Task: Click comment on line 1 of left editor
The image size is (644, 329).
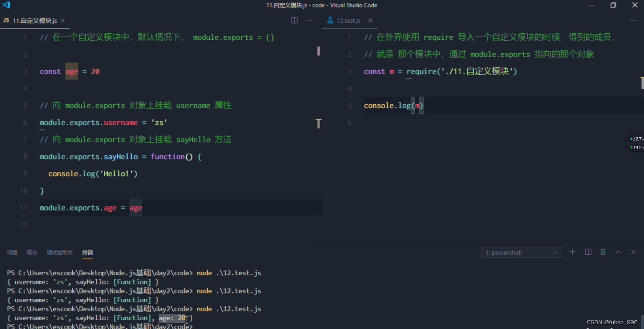Action: pyautogui.click(x=157, y=37)
